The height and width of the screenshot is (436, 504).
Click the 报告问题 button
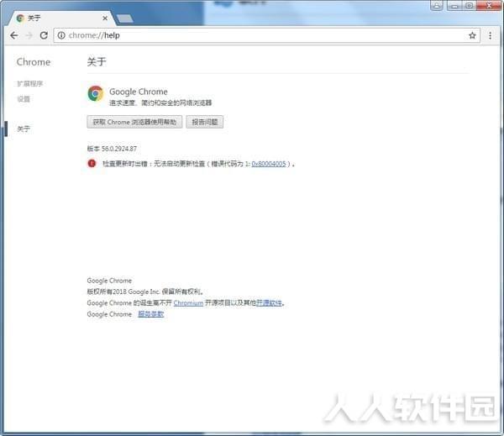(x=205, y=122)
